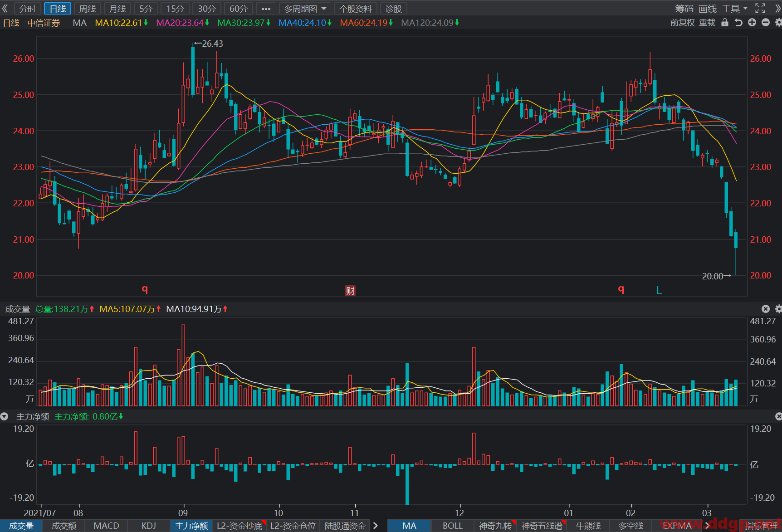
Task: Toggle 前复权 price adjustment
Action: 682,23
